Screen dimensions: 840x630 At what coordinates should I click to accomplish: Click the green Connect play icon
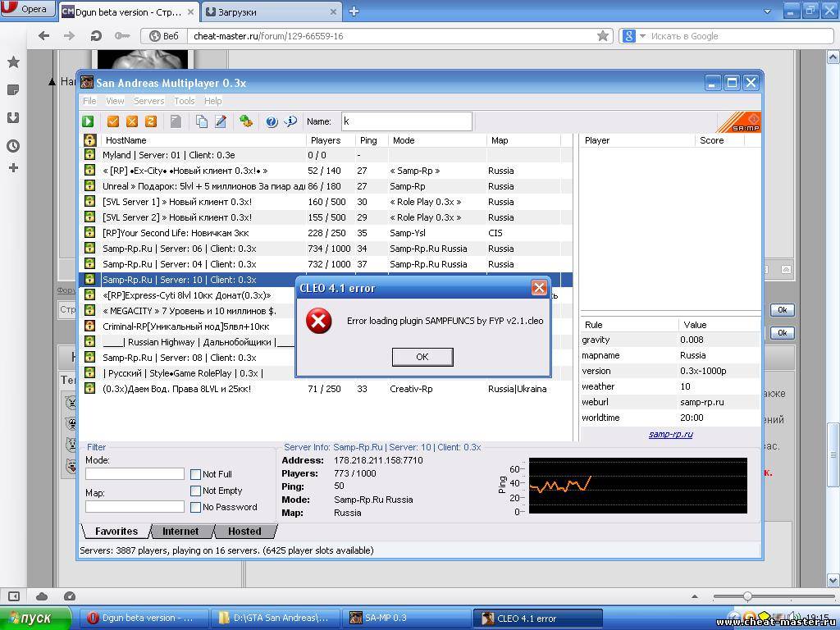pos(88,121)
